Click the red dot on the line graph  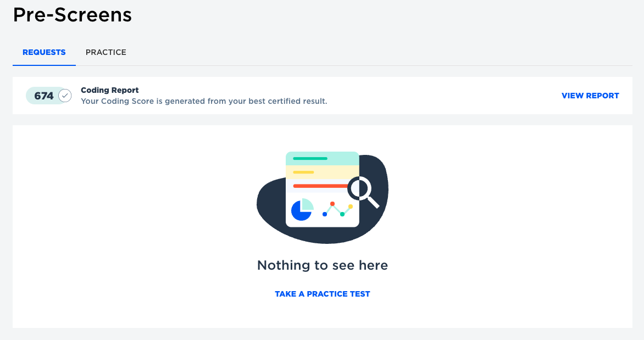[332, 204]
